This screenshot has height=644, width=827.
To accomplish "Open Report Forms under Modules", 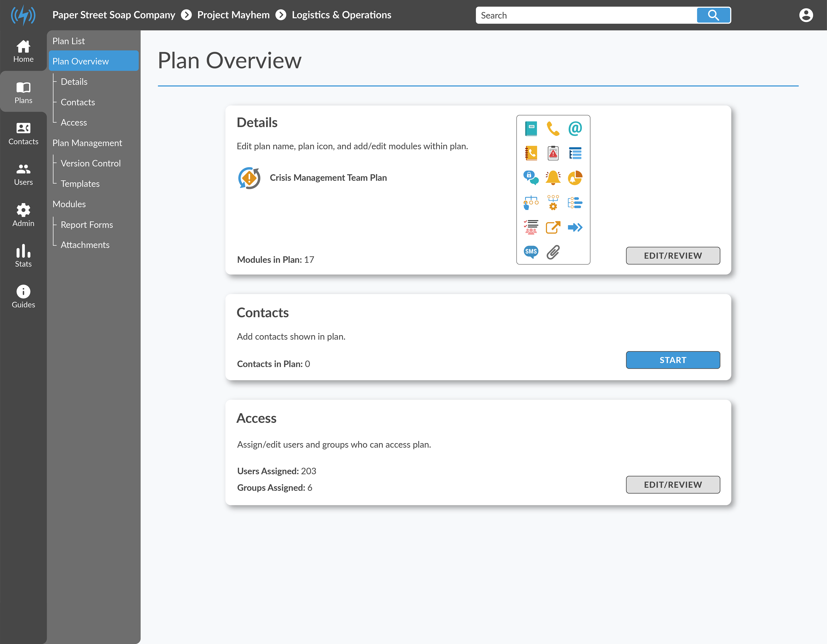I will point(87,224).
